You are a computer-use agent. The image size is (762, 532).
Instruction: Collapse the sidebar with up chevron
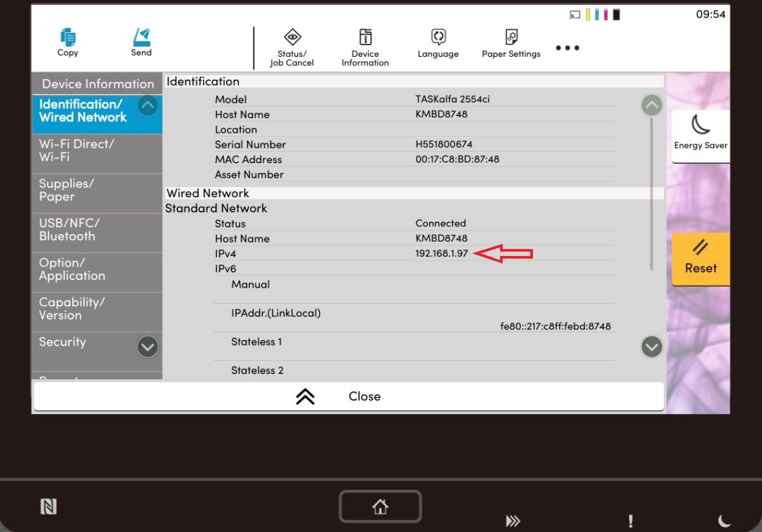tap(304, 396)
